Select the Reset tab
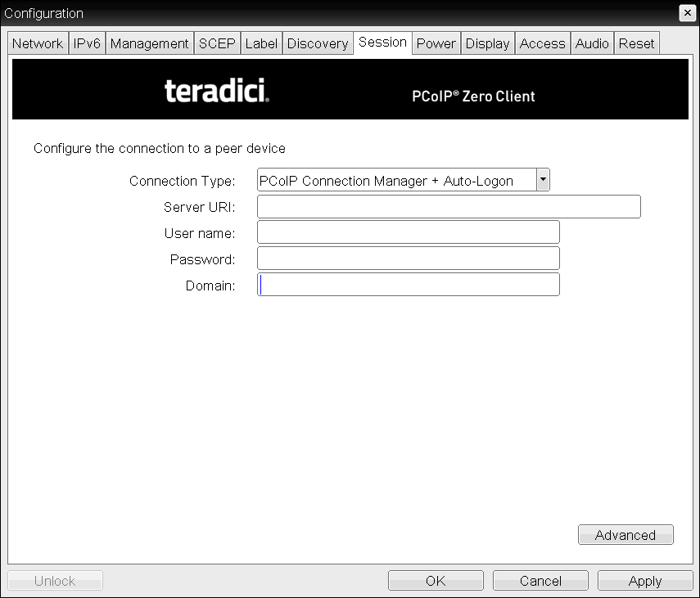700x598 pixels. [x=637, y=43]
